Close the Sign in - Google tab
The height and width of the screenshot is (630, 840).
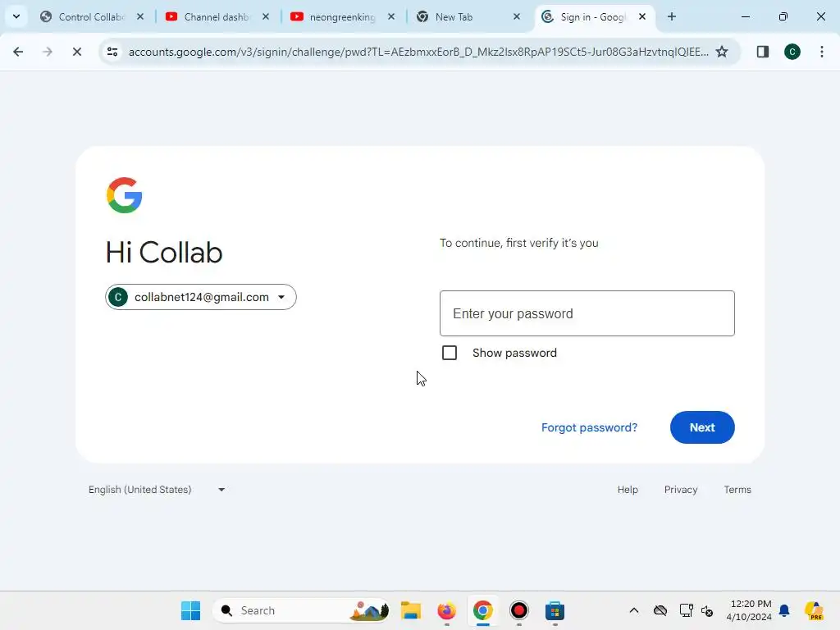tap(641, 16)
